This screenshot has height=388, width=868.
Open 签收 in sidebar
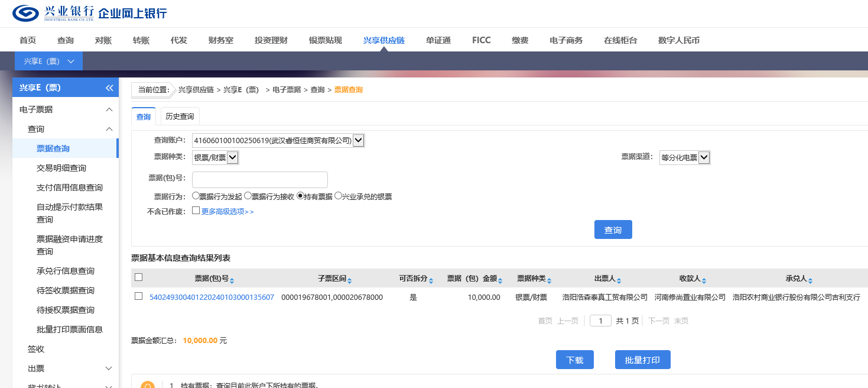coord(36,349)
